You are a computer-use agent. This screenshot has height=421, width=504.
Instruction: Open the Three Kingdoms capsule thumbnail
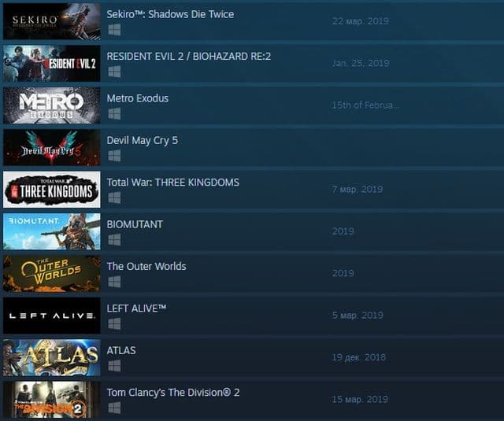[52, 190]
